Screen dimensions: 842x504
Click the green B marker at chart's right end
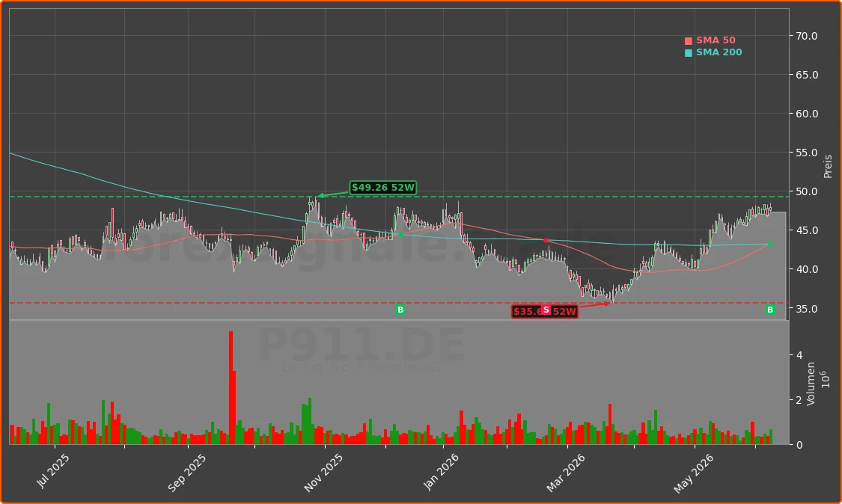(x=770, y=310)
